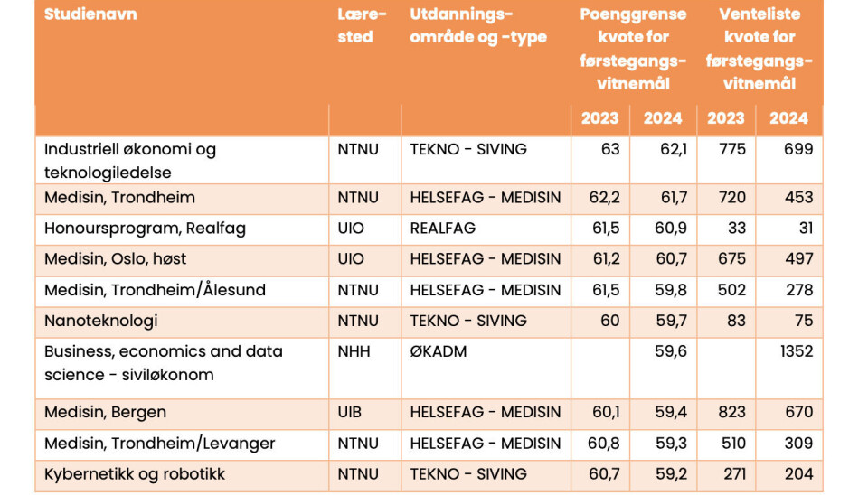The image size is (868, 495).
Task: Select the Kybernetikk og robotikk cell
Action: click(135, 474)
